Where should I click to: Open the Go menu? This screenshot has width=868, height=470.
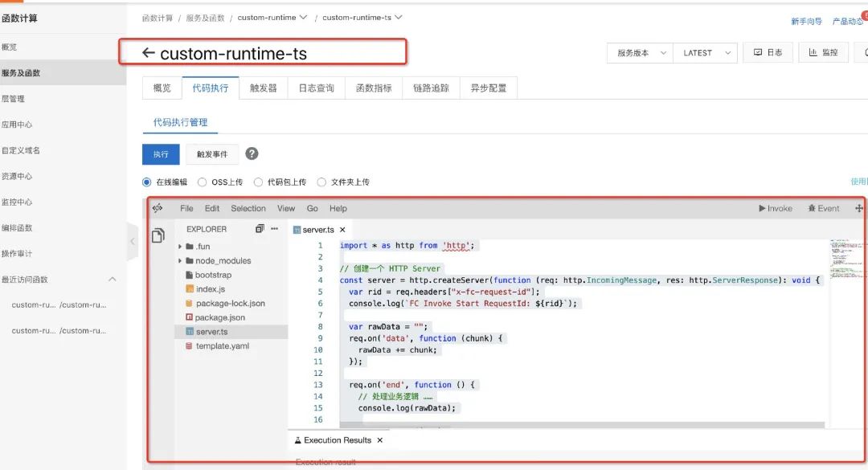[312, 208]
